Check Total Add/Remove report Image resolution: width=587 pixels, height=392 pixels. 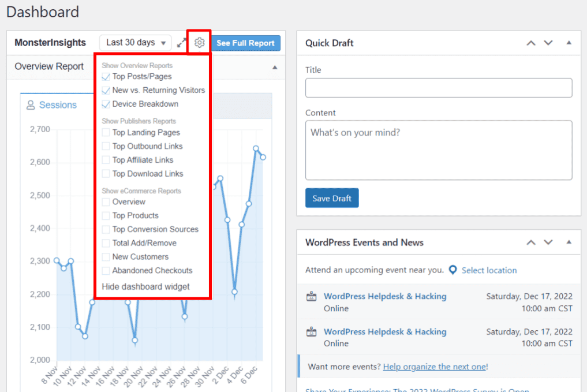[x=106, y=243]
